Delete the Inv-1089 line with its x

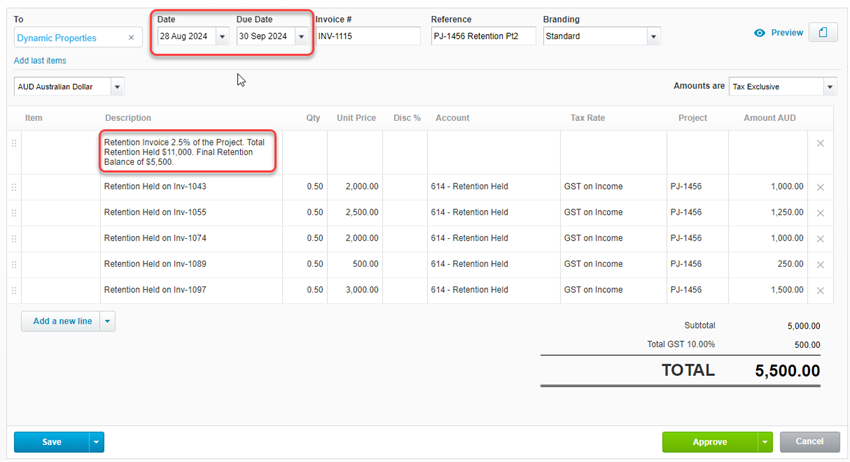pyautogui.click(x=820, y=265)
